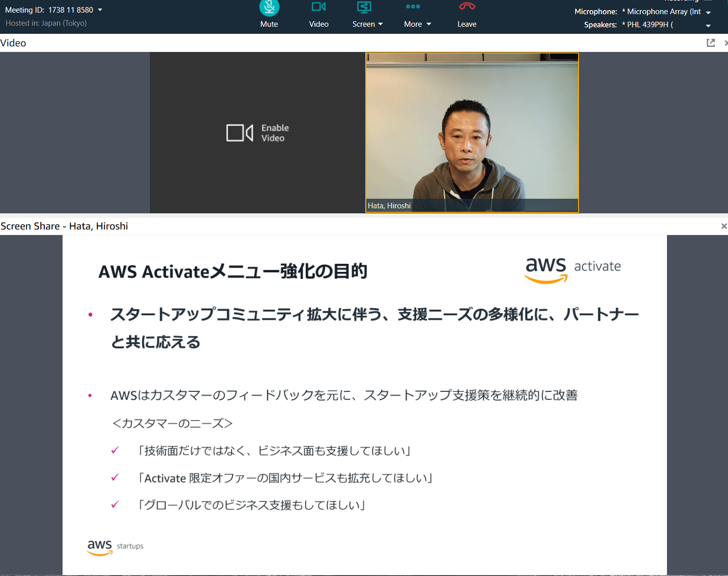Click the 'Video' panel heading
This screenshot has width=728, height=576.
tap(13, 43)
